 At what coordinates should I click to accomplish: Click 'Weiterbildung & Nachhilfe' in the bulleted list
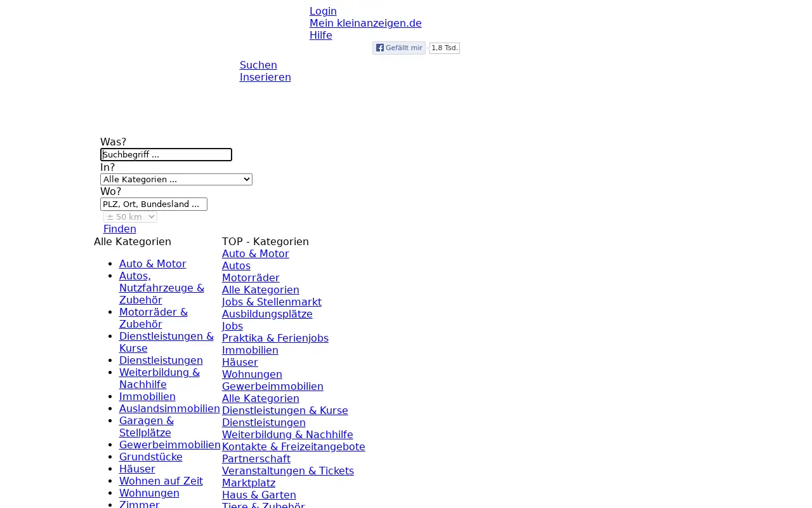(x=159, y=378)
